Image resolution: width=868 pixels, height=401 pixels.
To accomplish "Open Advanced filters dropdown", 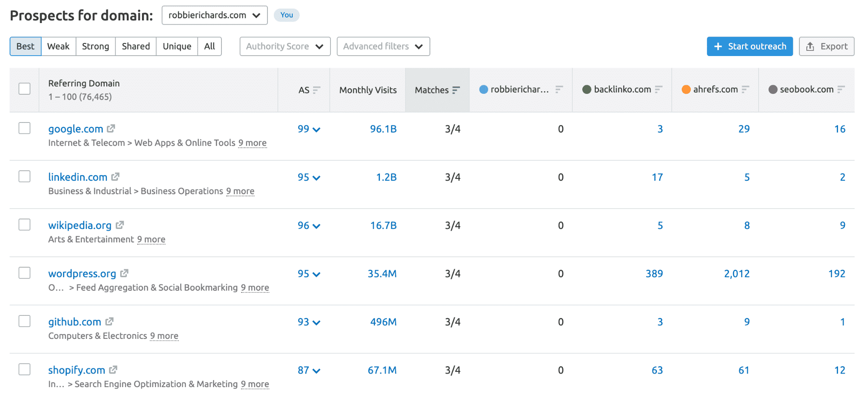I will (x=383, y=46).
